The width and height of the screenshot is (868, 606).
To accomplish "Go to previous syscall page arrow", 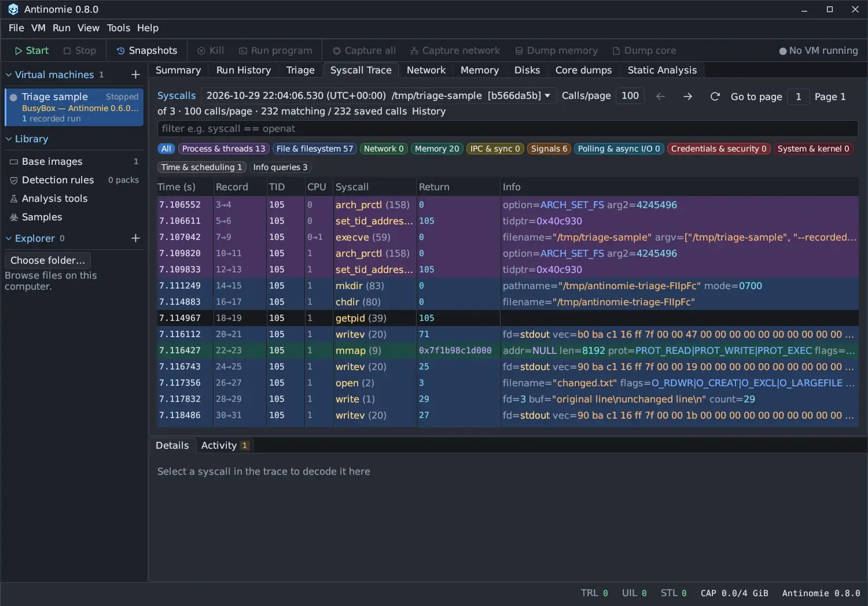I will (660, 97).
